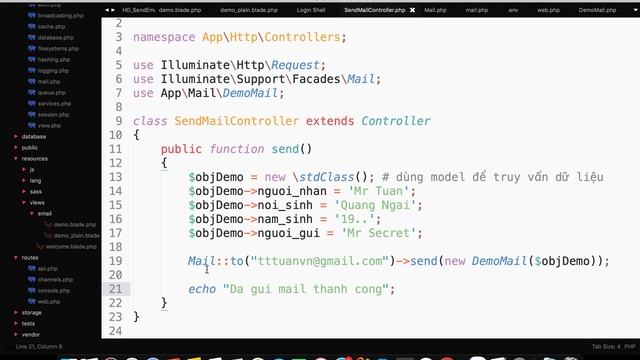Click the scroll tabs right arrow
The image size is (640, 360).
coord(113,10)
